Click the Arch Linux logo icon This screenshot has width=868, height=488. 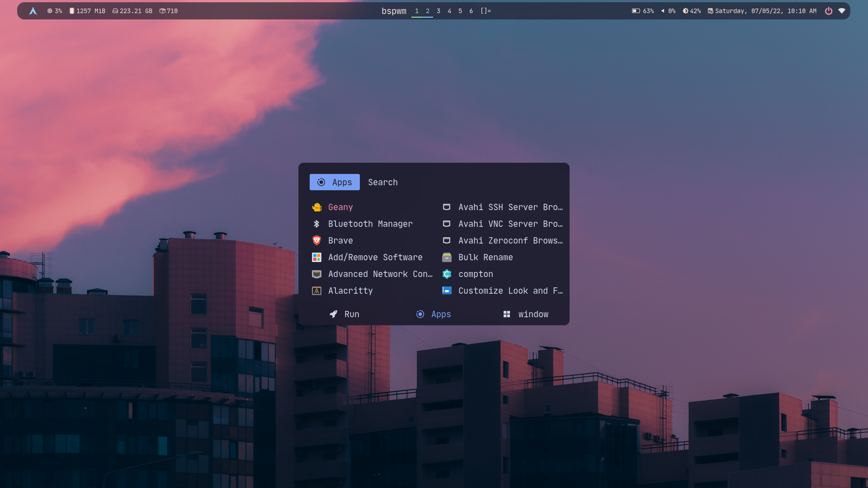(33, 11)
